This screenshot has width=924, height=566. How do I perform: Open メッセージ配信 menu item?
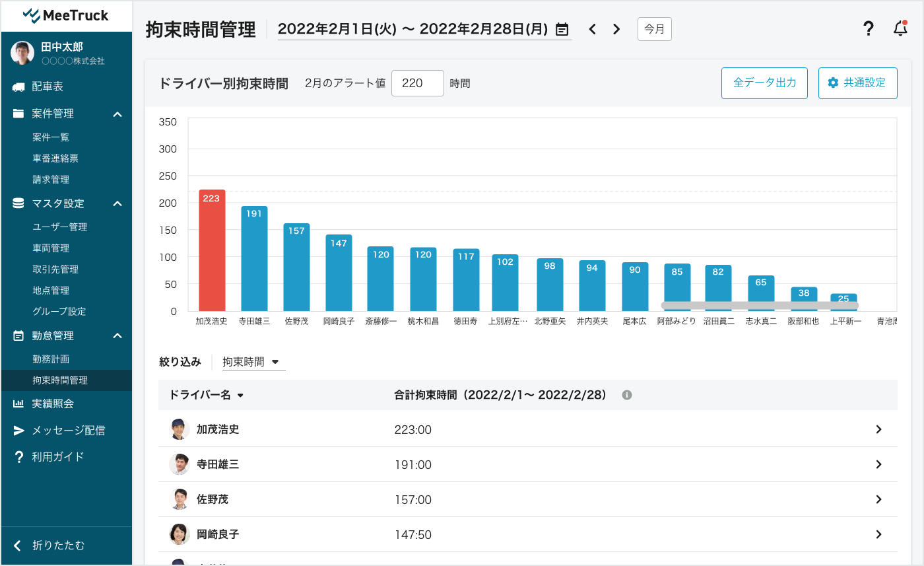click(68, 431)
